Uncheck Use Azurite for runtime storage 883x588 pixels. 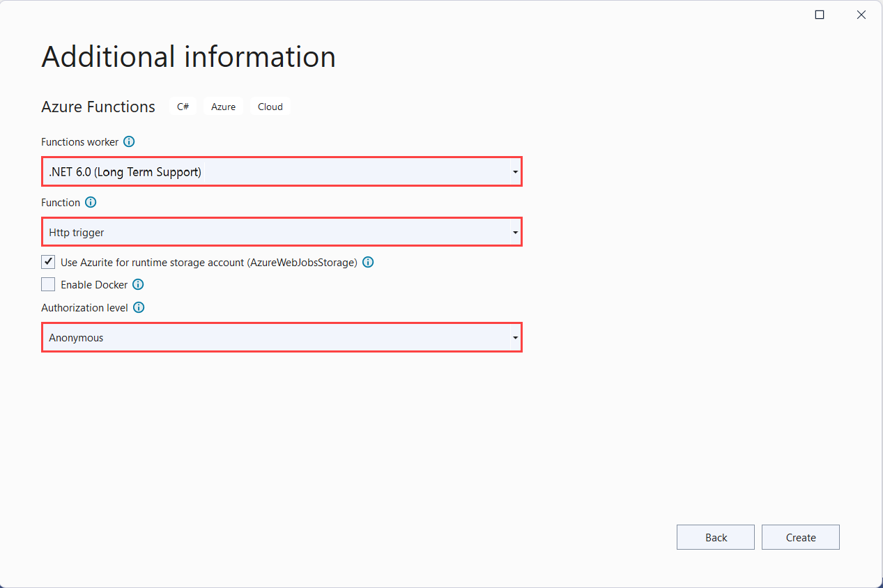pyautogui.click(x=48, y=263)
